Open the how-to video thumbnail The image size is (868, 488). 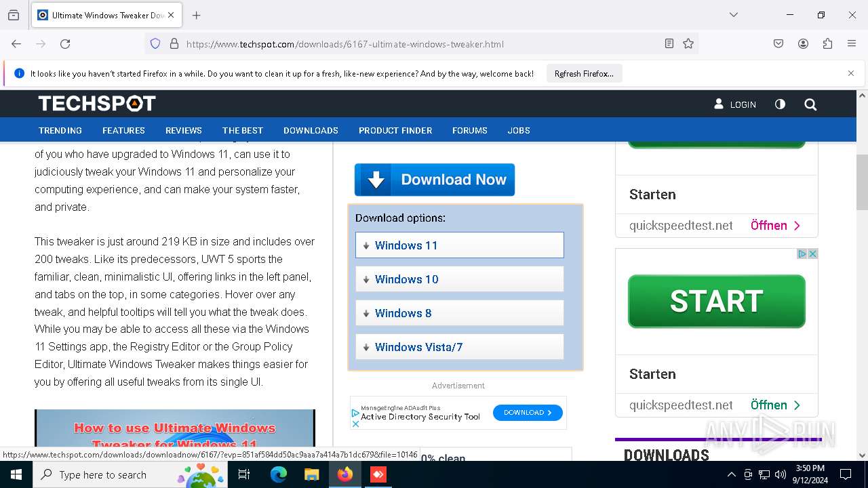[175, 428]
